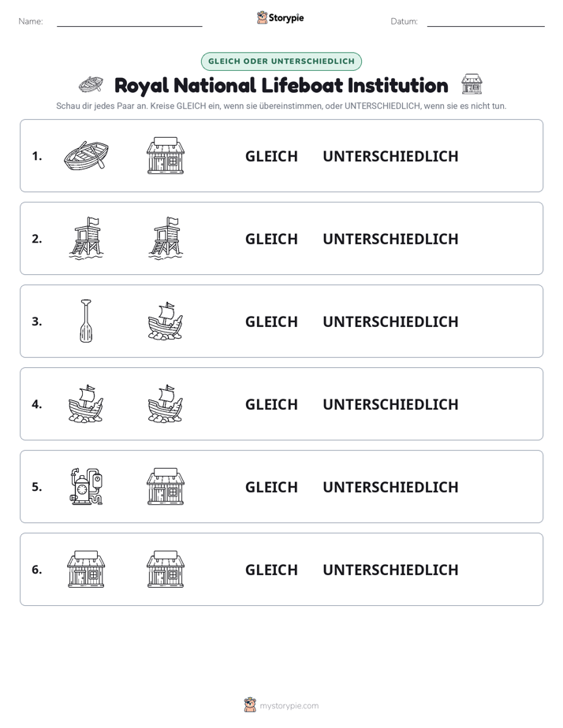Click the water pump machine icon in row 5

click(86, 486)
